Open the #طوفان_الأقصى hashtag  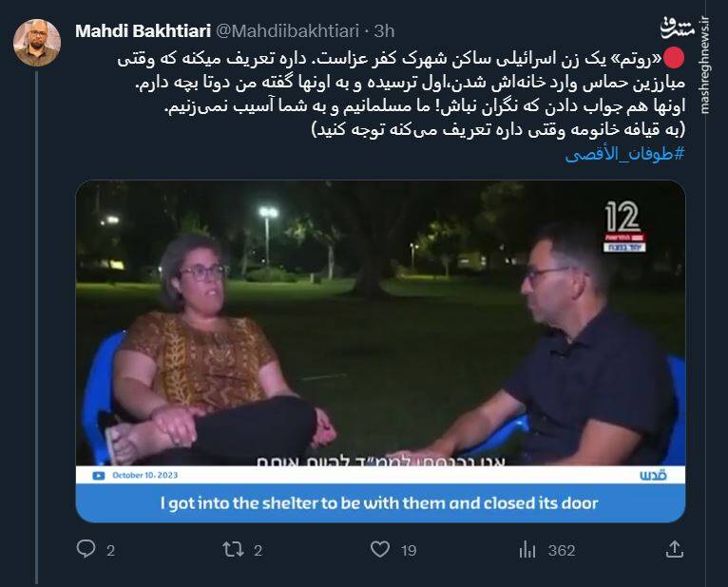click(625, 154)
